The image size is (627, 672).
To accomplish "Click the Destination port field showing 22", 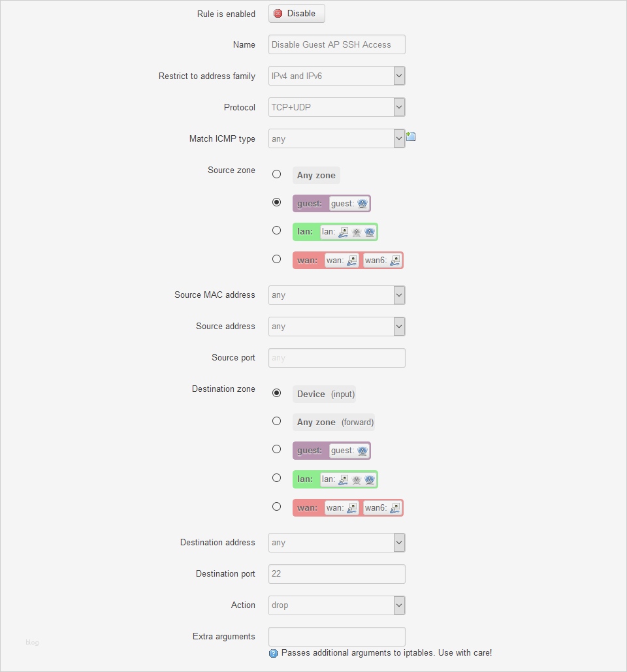I will click(x=336, y=573).
